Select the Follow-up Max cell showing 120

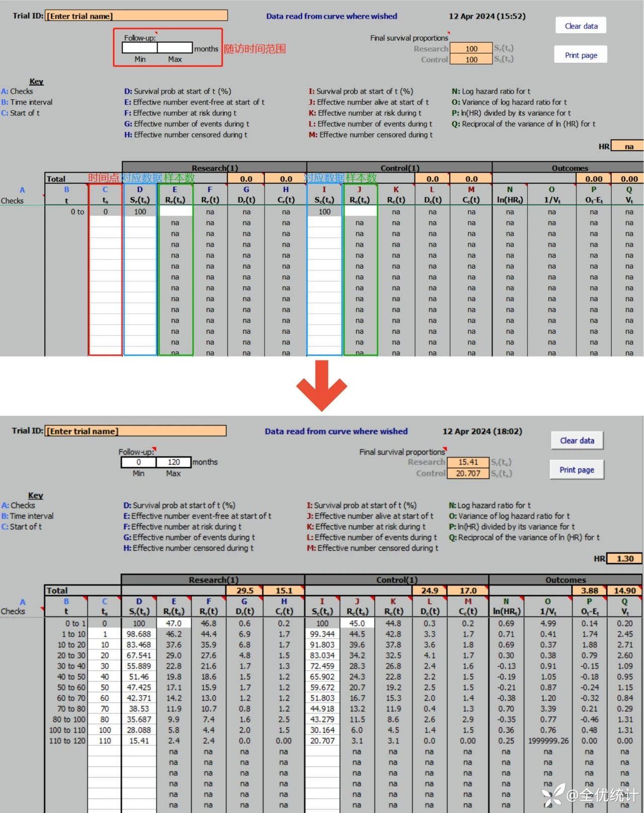pos(174,462)
